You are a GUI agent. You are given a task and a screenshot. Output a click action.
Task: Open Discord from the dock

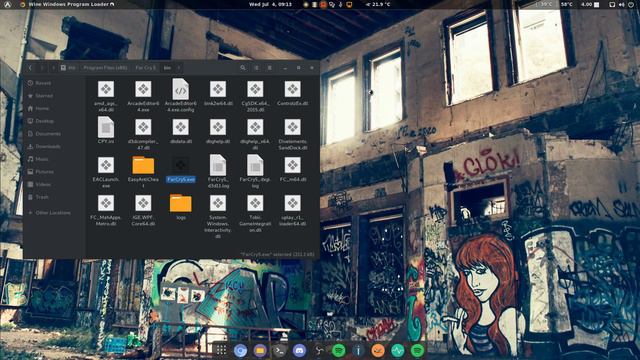pos(299,350)
